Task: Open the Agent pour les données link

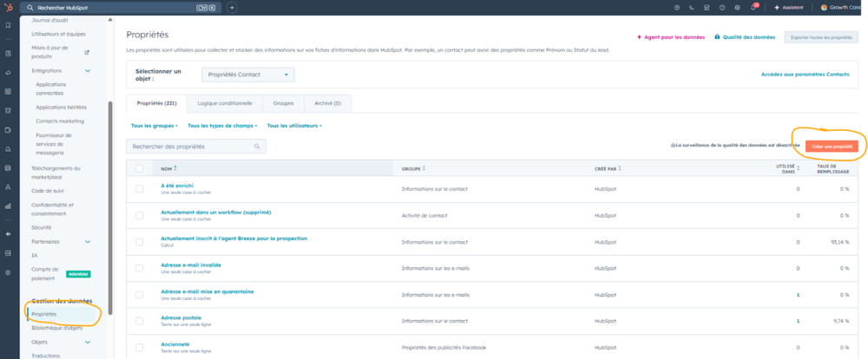Action: pos(671,37)
